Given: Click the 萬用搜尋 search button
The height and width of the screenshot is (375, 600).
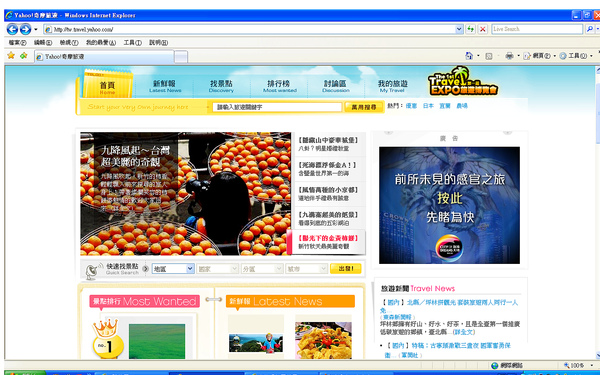Looking at the screenshot, I should click(364, 108).
